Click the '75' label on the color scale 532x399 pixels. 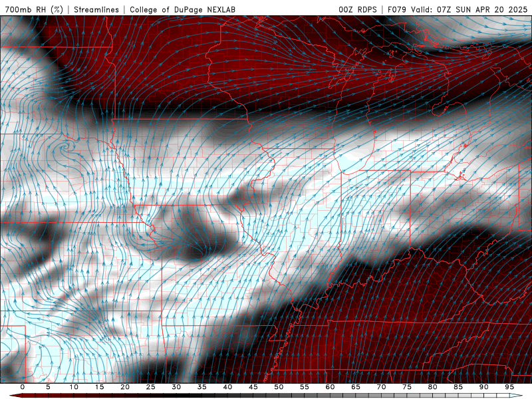pyautogui.click(x=407, y=387)
